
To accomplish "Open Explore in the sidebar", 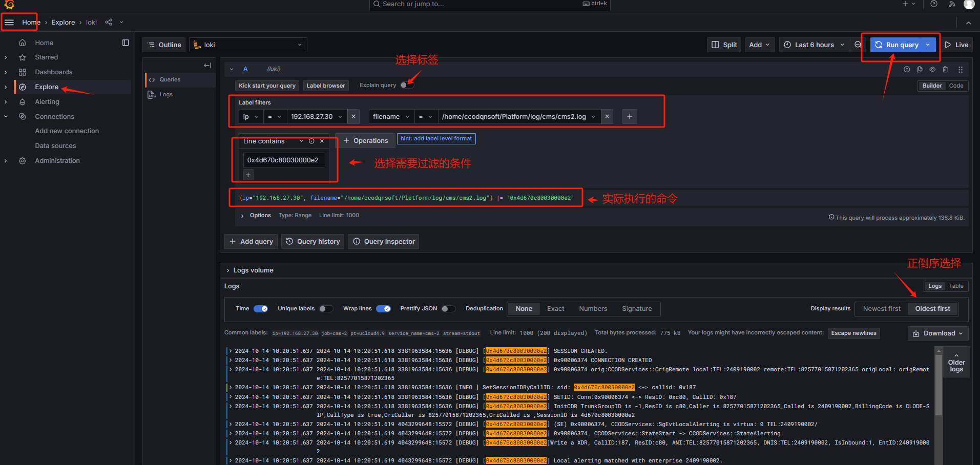I will pos(47,87).
